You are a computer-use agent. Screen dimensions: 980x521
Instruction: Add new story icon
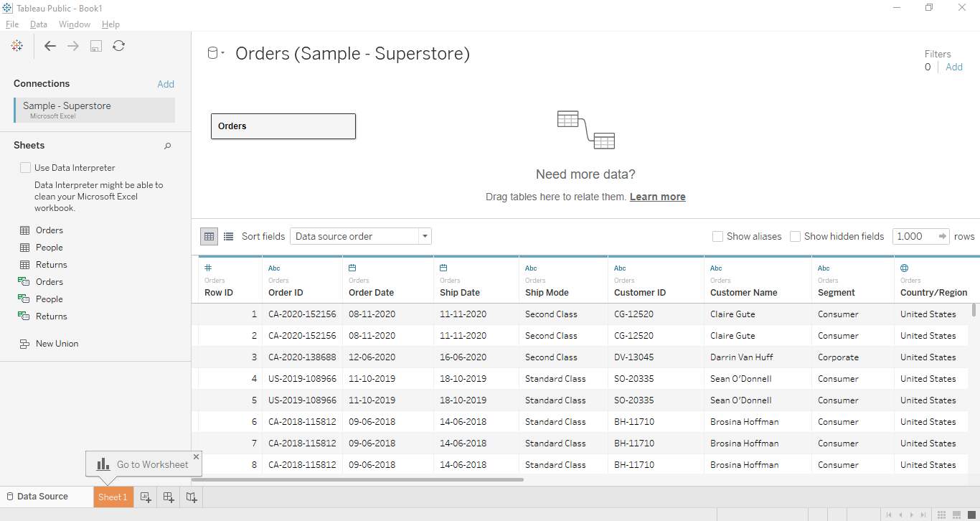coord(192,497)
